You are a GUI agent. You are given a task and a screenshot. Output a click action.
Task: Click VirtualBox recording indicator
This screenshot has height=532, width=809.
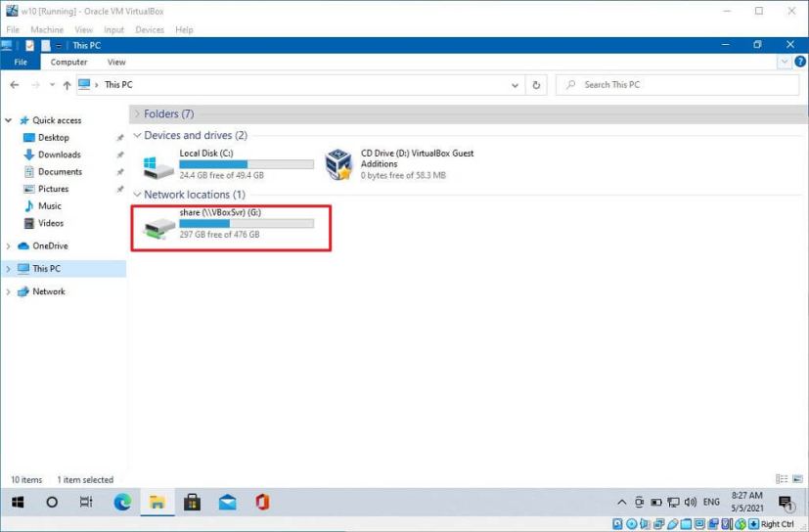point(713,524)
